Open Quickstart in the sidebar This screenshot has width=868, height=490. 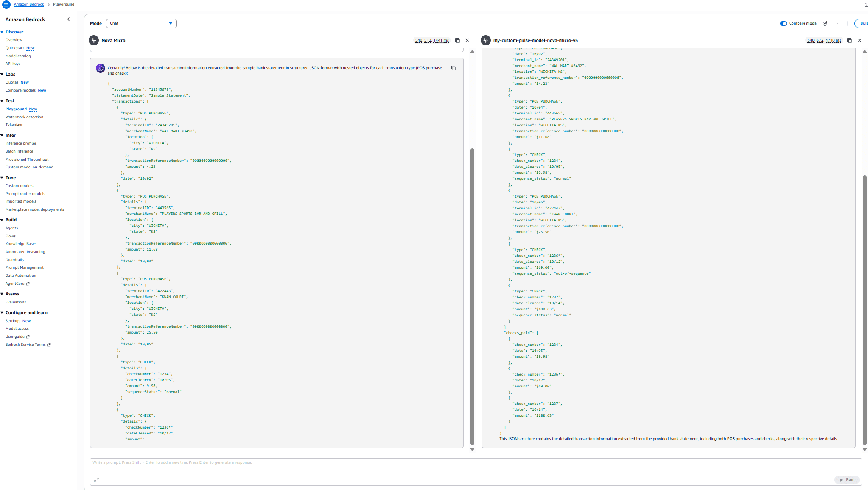[15, 48]
